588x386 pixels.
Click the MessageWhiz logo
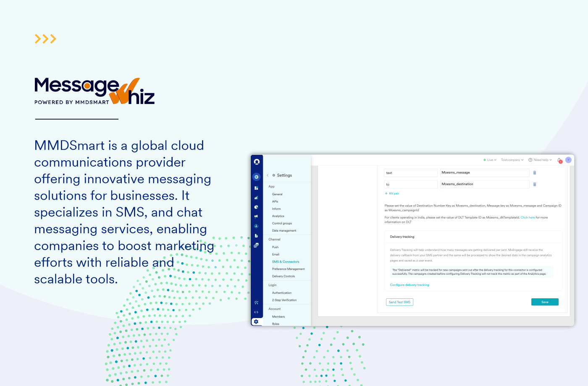94,91
